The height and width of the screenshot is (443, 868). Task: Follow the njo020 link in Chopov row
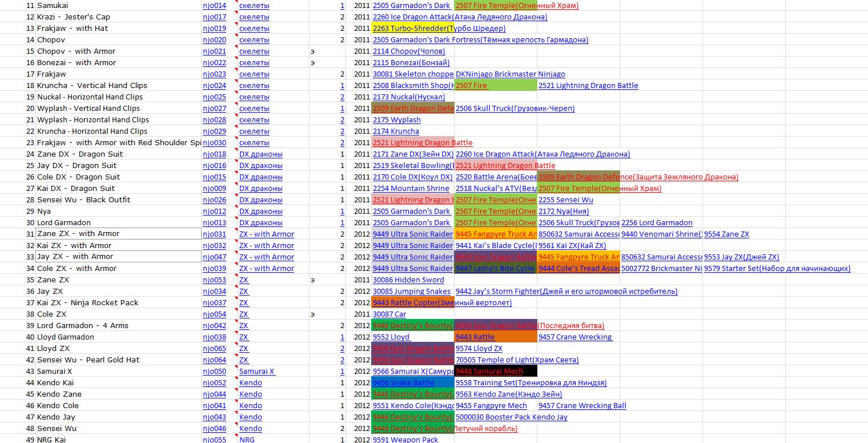tap(214, 40)
